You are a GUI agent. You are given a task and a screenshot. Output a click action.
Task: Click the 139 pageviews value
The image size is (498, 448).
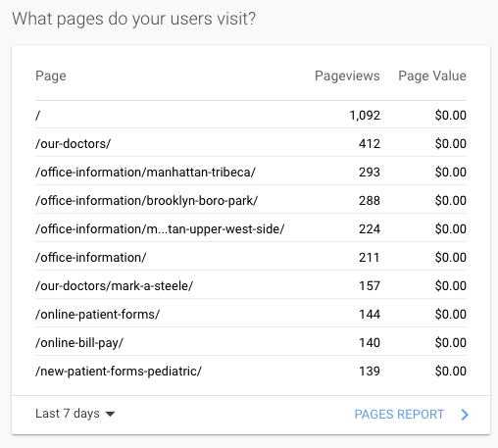pyautogui.click(x=370, y=372)
